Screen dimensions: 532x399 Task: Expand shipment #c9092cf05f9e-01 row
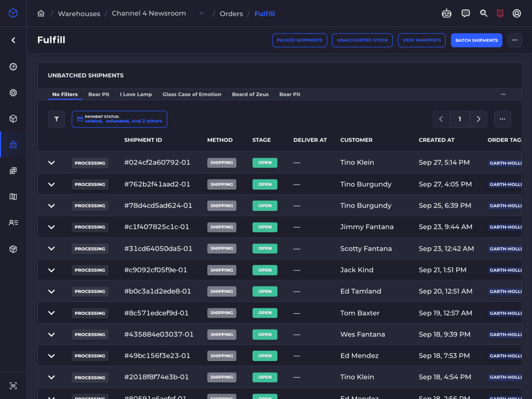[x=51, y=270]
